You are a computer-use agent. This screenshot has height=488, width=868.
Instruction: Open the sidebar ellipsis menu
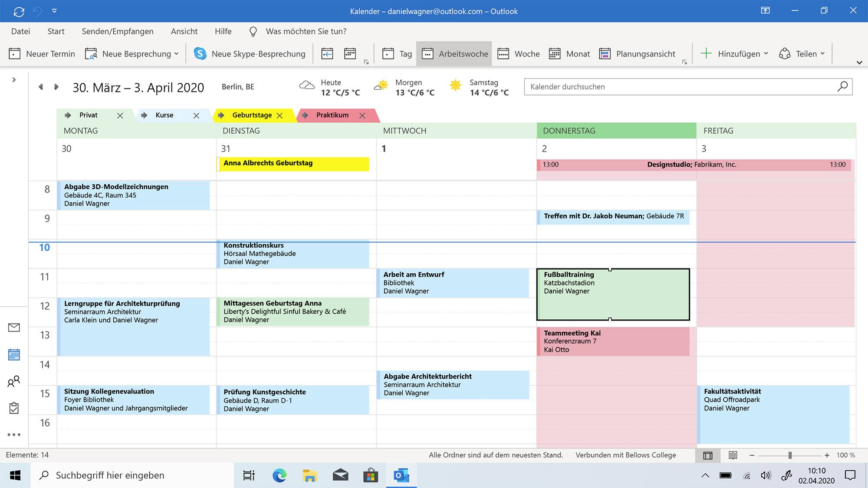point(13,434)
